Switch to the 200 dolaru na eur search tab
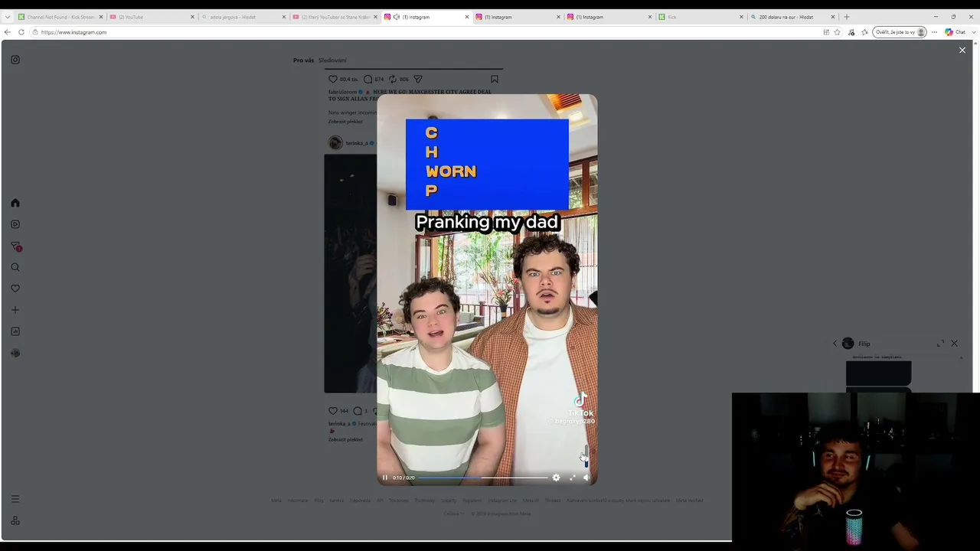This screenshot has width=980, height=551. pos(792,17)
